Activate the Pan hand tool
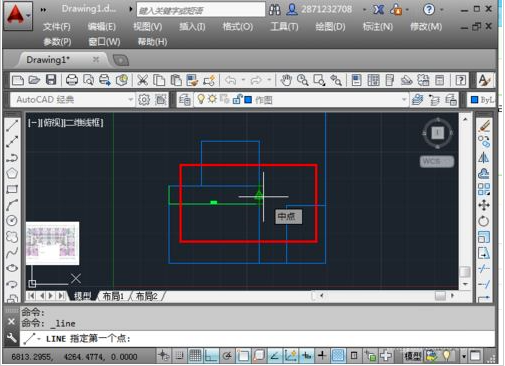This screenshot has width=505, height=366. click(286, 80)
